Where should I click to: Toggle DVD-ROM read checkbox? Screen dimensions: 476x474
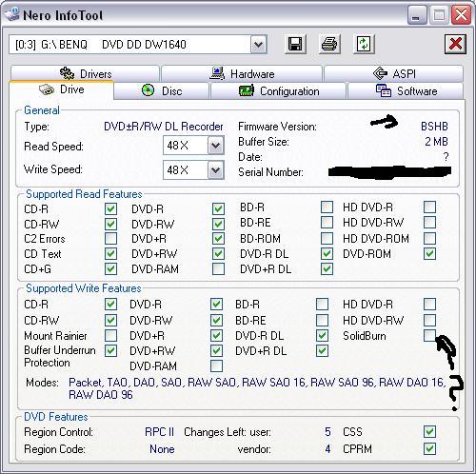(429, 254)
